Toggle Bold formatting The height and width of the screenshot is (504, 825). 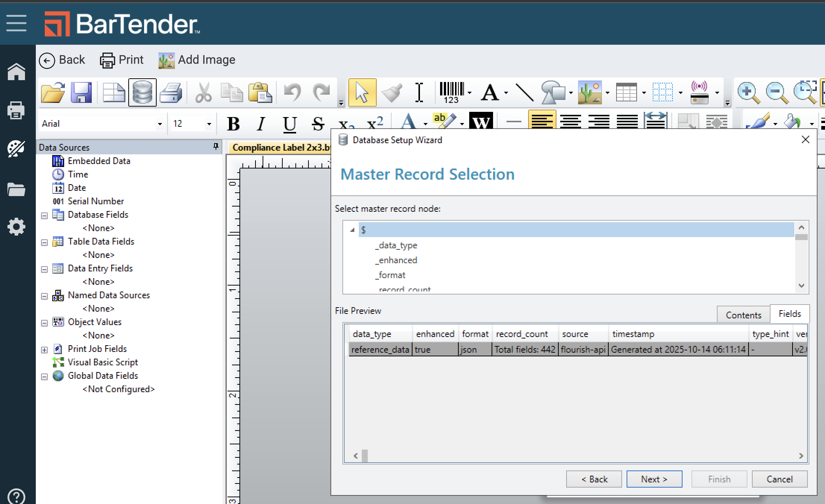pos(233,124)
